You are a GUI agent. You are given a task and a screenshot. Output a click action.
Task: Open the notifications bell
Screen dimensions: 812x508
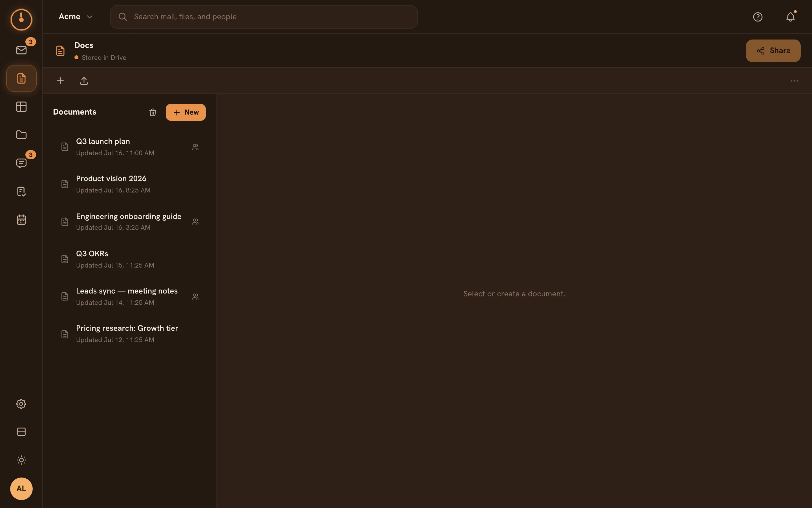(x=790, y=17)
